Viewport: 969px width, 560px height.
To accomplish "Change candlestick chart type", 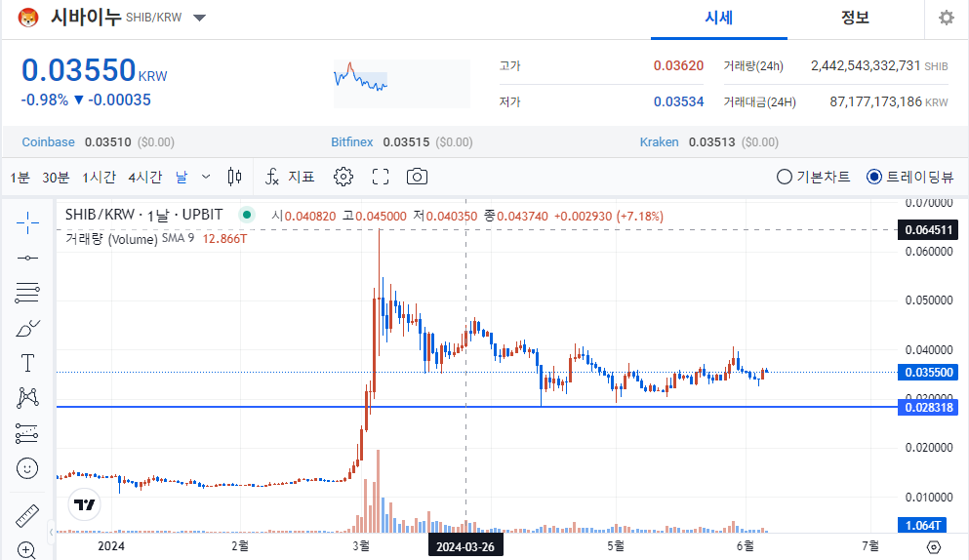I will click(x=234, y=177).
